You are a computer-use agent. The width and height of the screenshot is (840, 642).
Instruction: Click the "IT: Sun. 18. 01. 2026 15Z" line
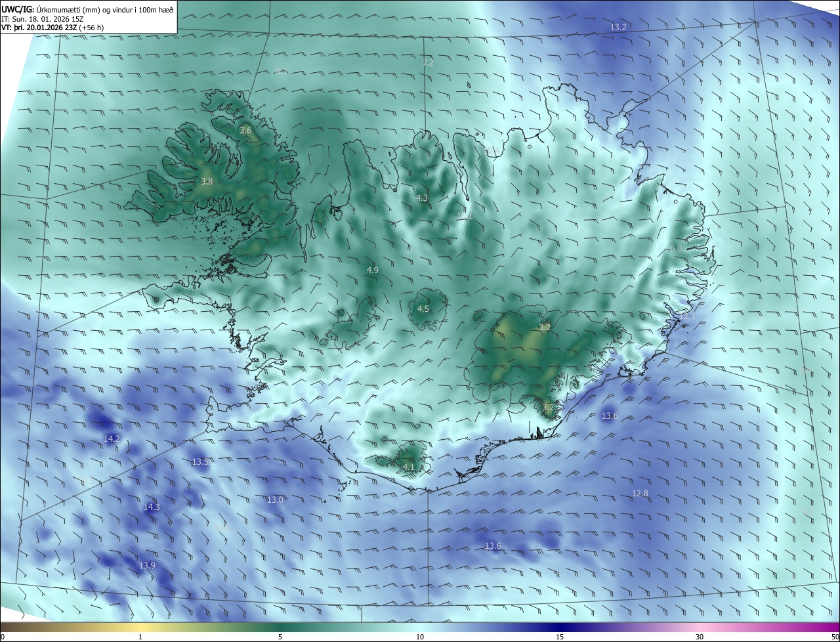click(x=42, y=18)
